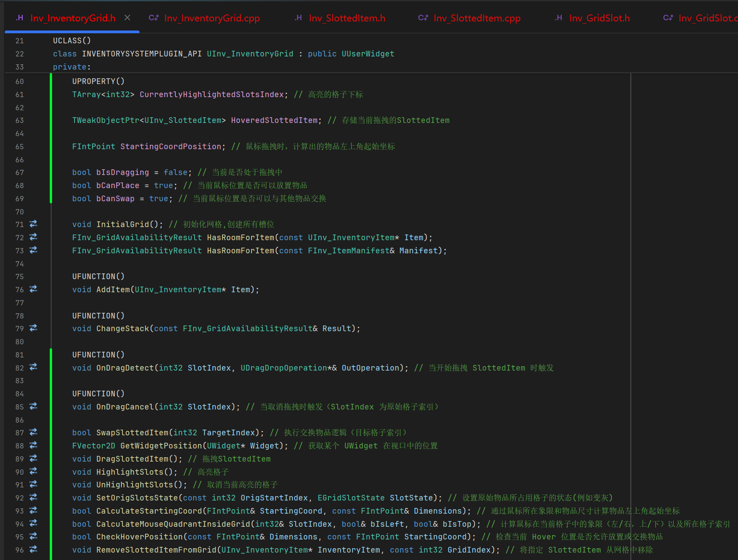Click the INVENTORYSYSTEMPLUGIN_API macro
738x560 pixels.
point(142,54)
